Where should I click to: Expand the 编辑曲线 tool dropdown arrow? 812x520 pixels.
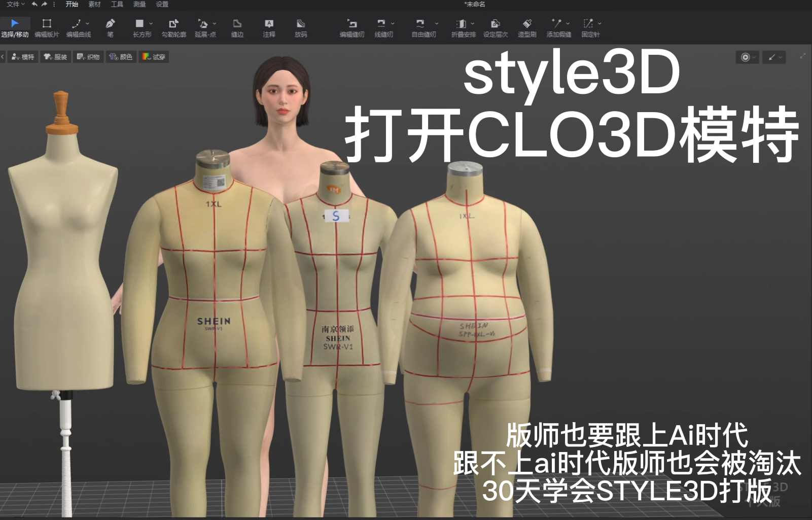click(88, 23)
